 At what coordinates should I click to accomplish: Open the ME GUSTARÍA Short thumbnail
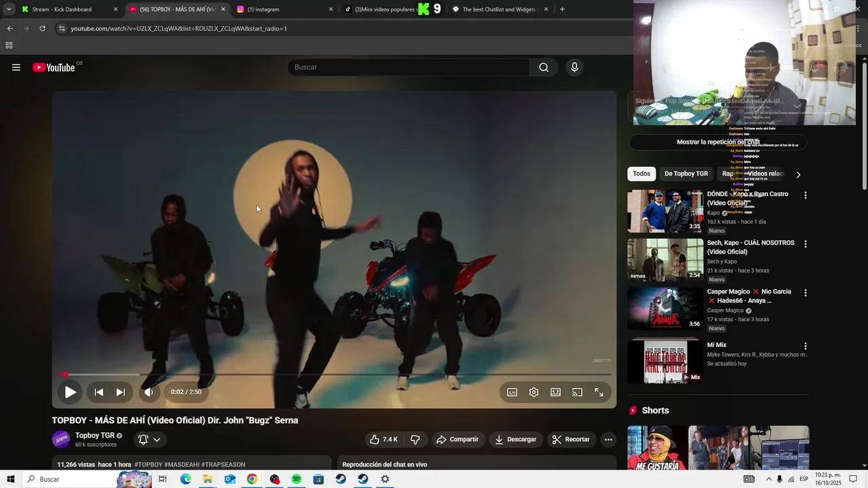656,448
